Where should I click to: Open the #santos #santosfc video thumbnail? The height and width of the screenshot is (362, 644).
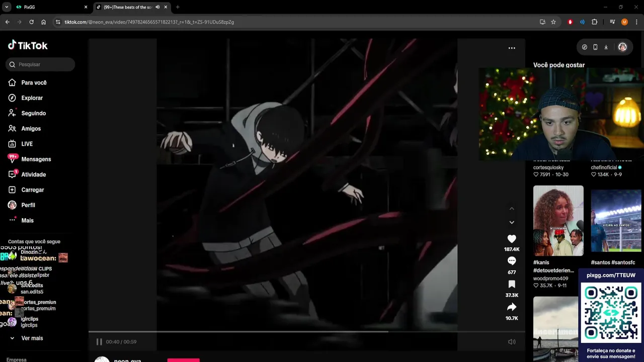[616, 221]
